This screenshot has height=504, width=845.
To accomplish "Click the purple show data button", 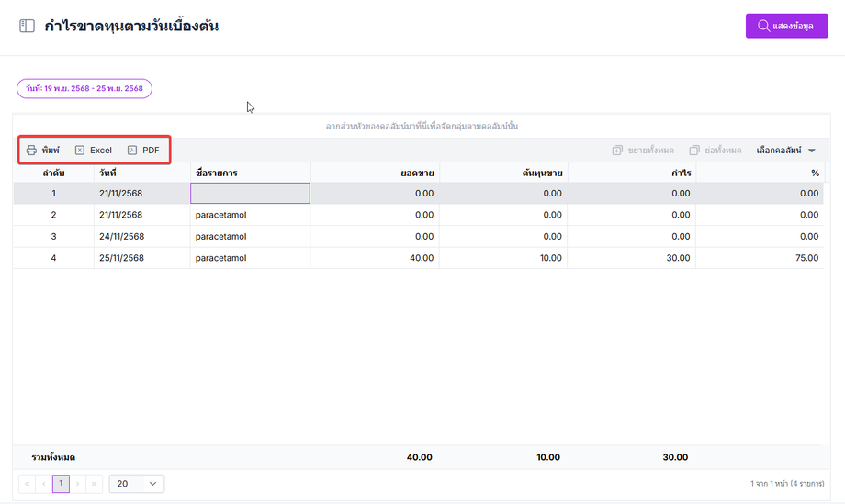I will coord(786,26).
